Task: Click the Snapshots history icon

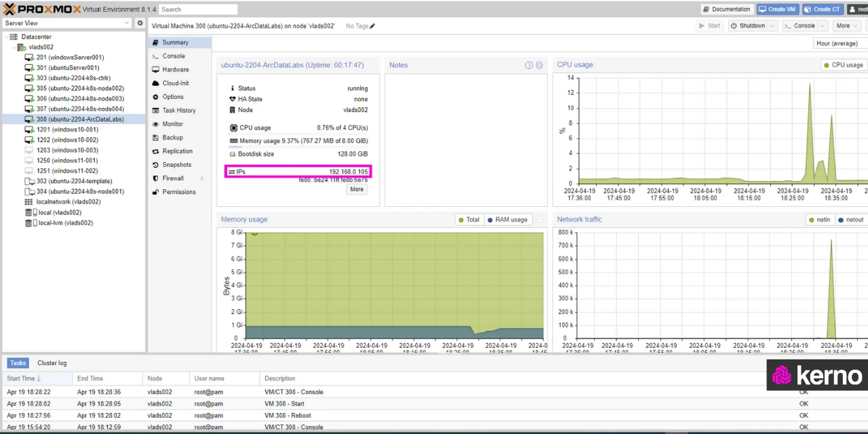Action: (x=156, y=165)
